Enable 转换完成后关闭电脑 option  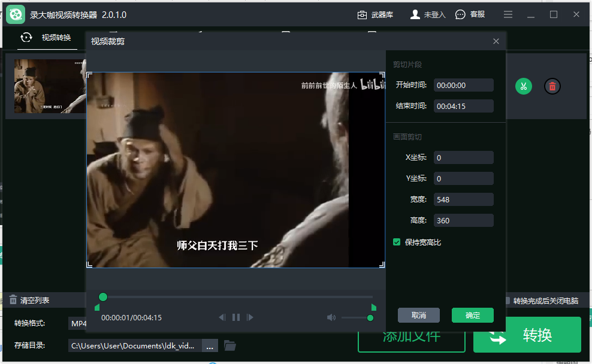(508, 301)
